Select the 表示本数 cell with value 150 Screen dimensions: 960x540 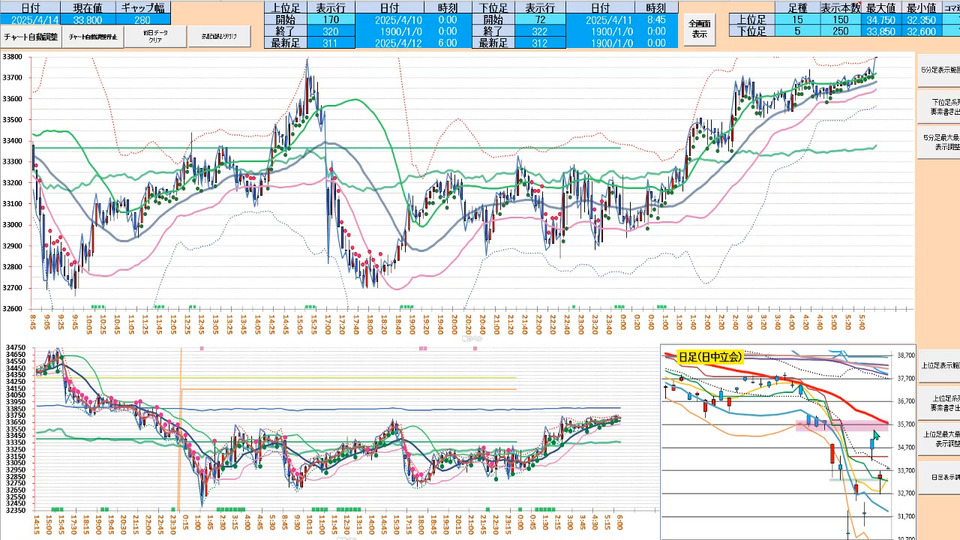(841, 20)
